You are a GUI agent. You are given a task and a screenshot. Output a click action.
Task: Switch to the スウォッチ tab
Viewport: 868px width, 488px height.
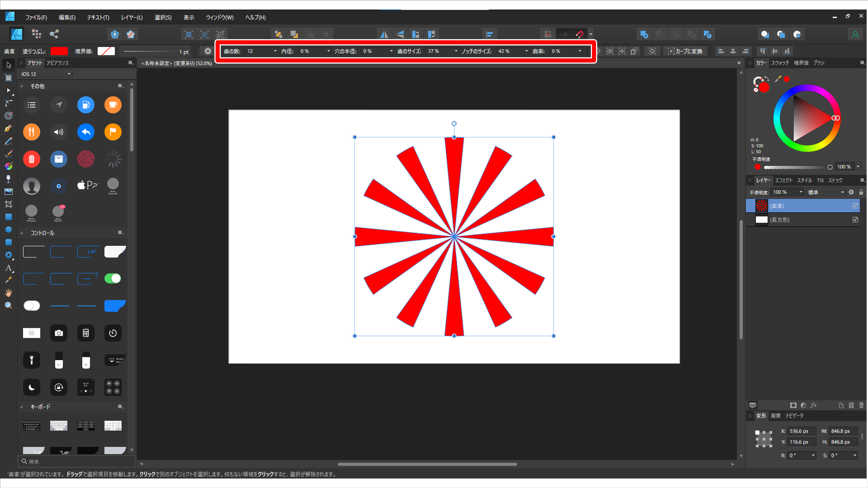[779, 63]
